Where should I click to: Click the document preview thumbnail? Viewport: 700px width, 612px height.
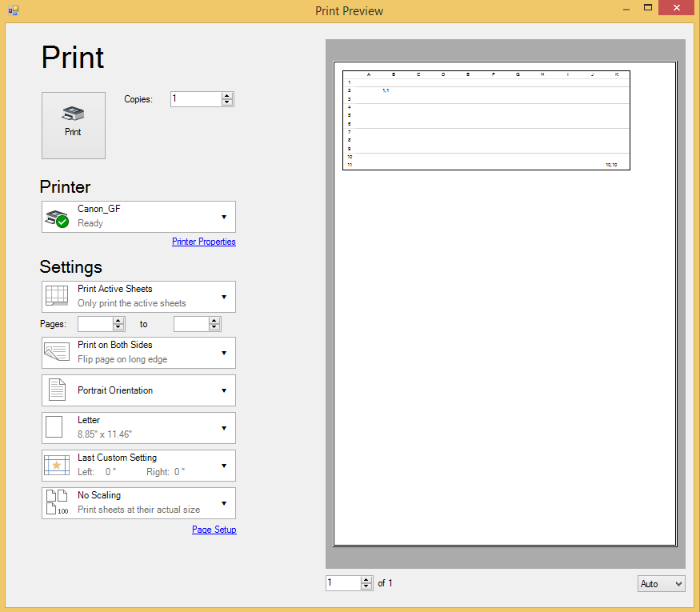[x=486, y=120]
